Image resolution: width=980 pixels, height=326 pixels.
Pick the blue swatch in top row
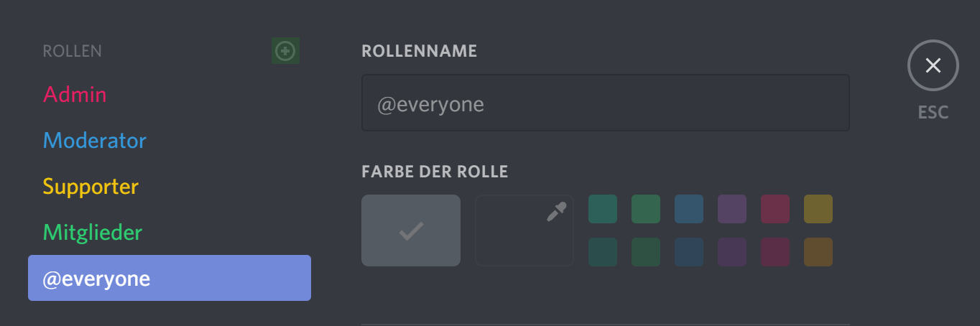[689, 209]
